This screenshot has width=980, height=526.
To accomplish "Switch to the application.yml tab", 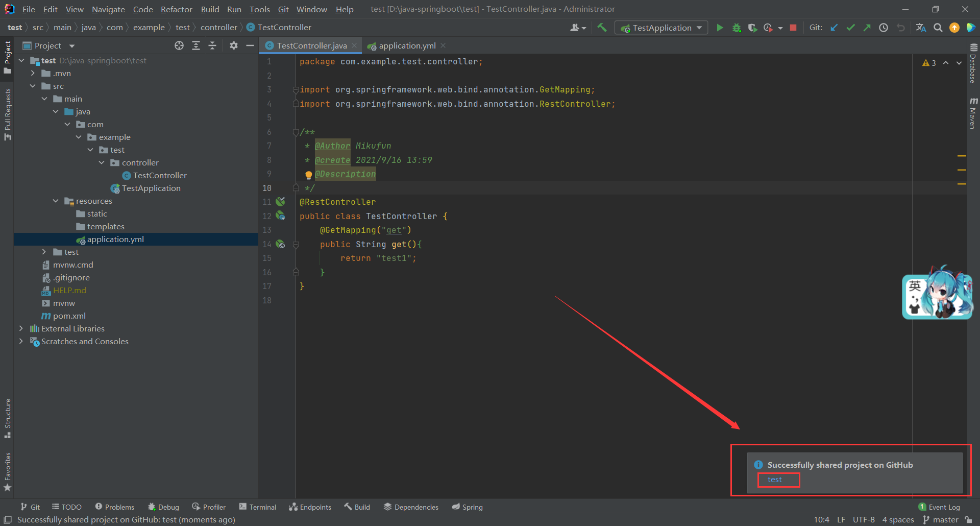I will tap(407, 45).
